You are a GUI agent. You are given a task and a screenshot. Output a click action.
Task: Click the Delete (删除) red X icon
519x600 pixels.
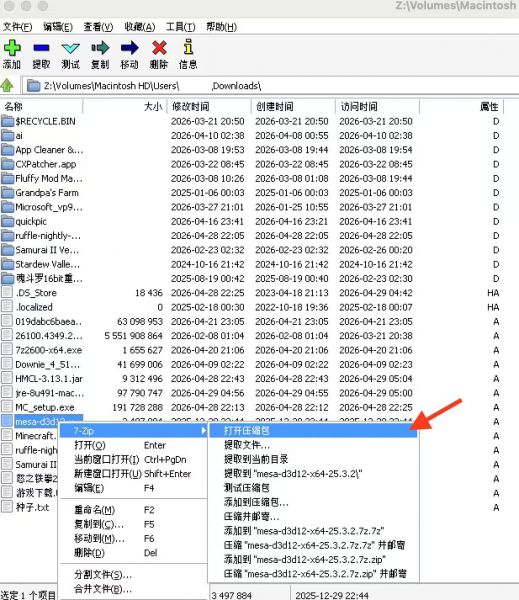[159, 48]
